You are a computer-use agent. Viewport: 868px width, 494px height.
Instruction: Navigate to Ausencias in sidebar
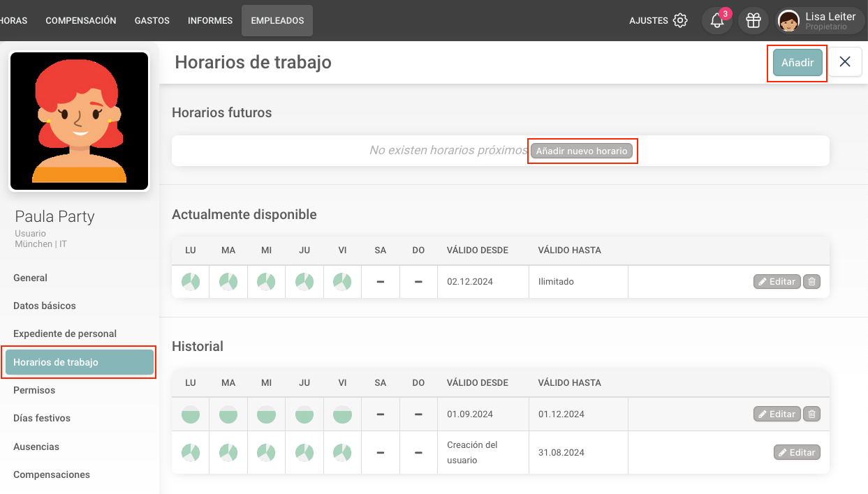[36, 447]
